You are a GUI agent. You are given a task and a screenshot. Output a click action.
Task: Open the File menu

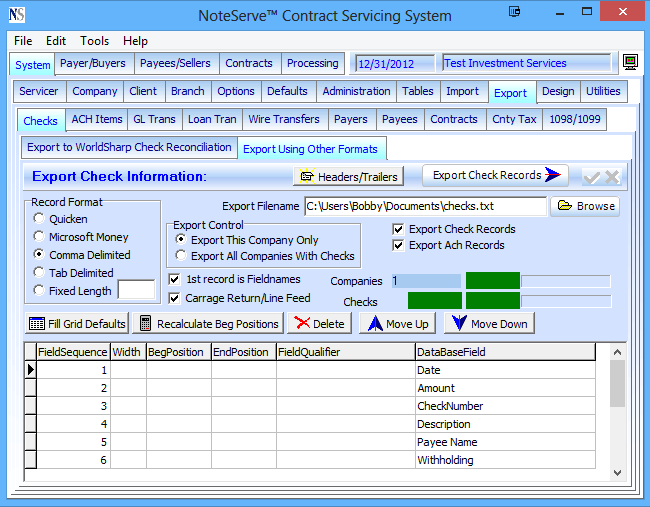23,41
